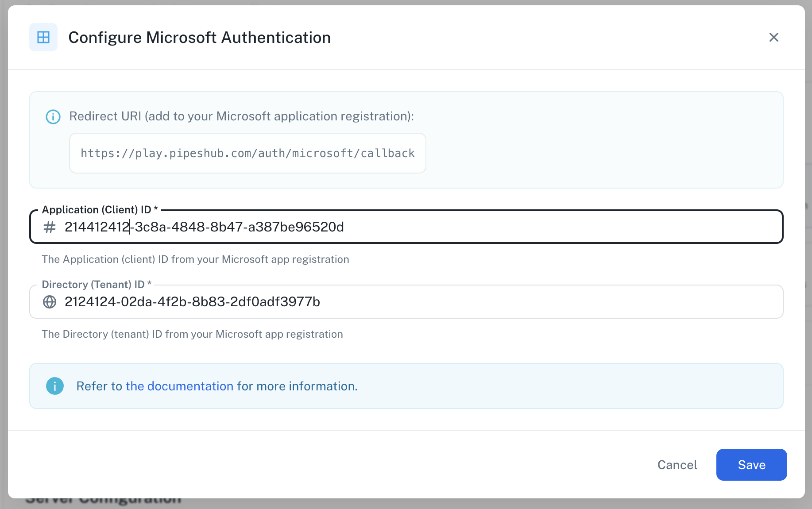The height and width of the screenshot is (509, 812).
Task: Click the globe icon in the Tenant ID field
Action: pos(50,302)
